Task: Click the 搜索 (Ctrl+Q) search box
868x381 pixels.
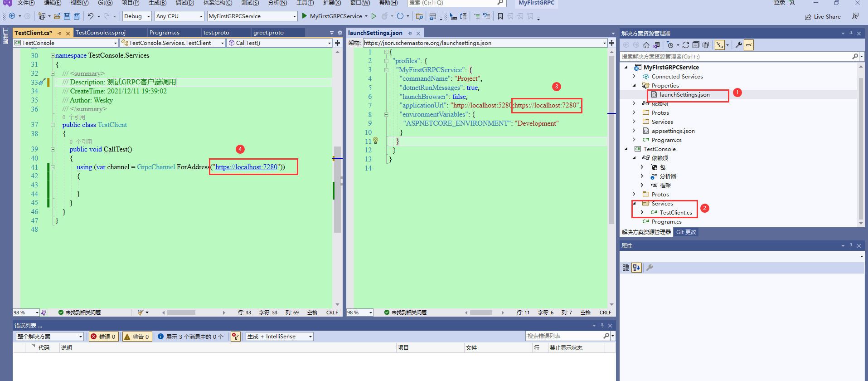Action: (456, 3)
